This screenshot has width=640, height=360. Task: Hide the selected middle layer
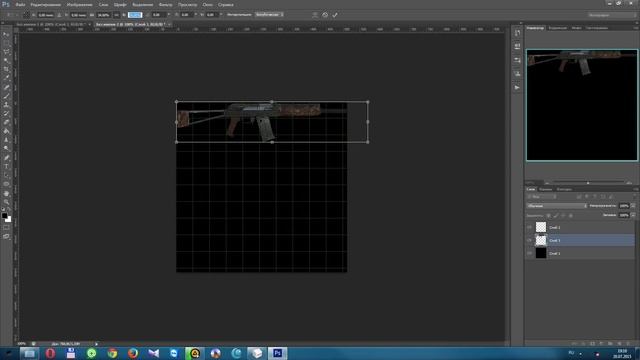pos(529,240)
